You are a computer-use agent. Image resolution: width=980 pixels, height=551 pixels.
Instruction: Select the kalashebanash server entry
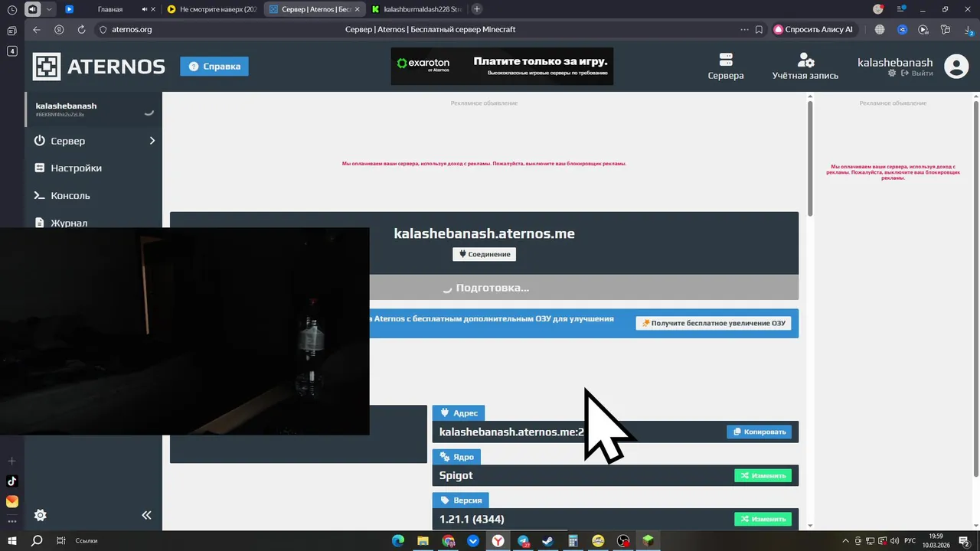93,109
